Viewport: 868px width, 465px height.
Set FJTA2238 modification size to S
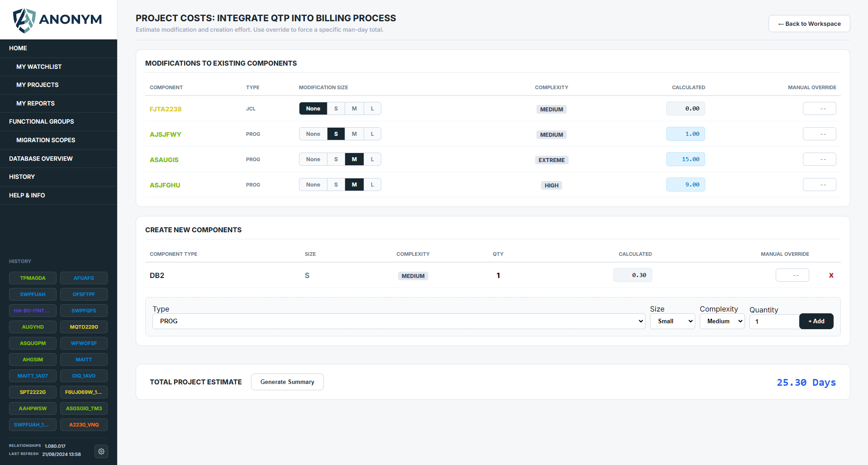click(336, 109)
